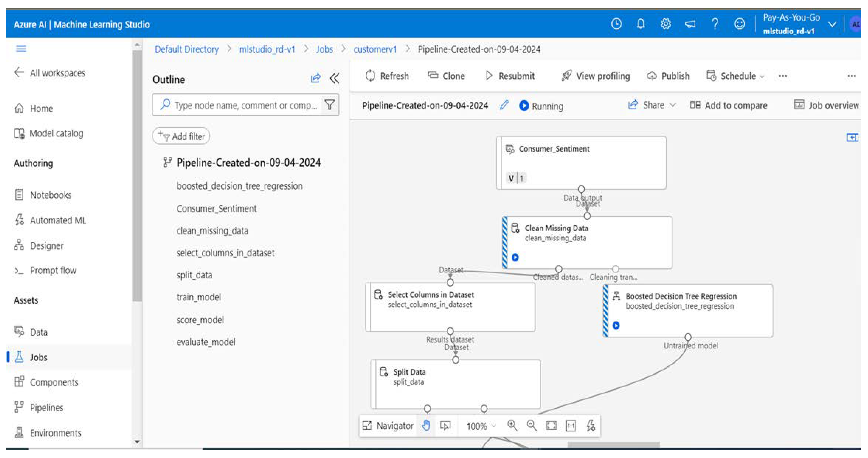Screen dimensions: 868x458
Task: Click the zoom out magnifier icon
Action: [x=532, y=425]
